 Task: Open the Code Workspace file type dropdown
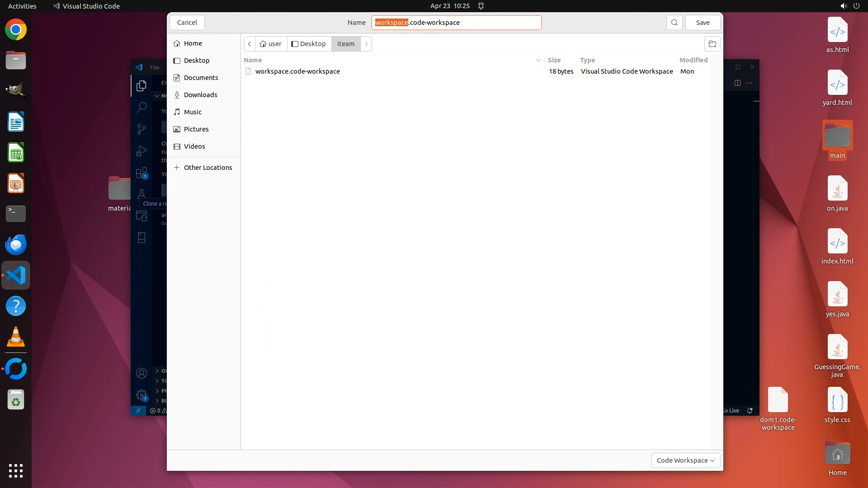[x=685, y=460]
